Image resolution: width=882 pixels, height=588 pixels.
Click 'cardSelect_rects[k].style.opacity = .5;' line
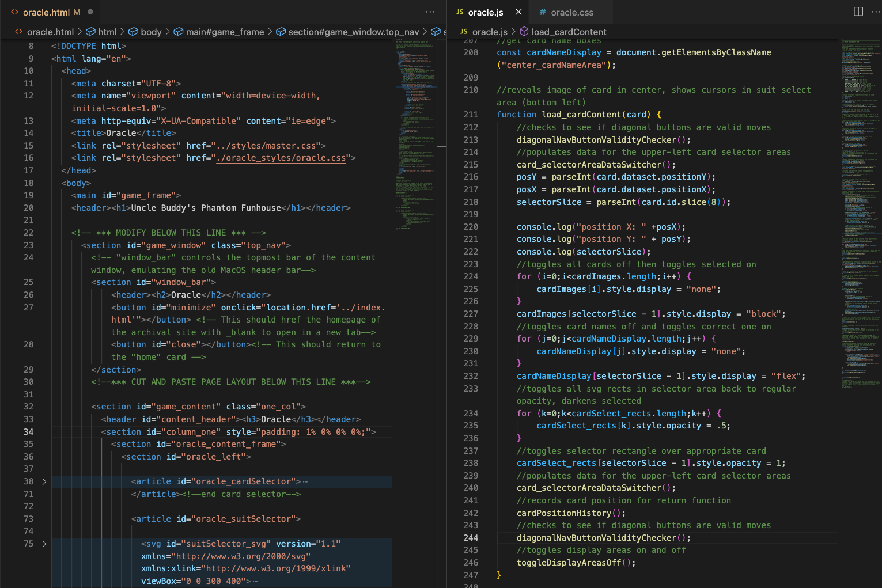coord(634,426)
